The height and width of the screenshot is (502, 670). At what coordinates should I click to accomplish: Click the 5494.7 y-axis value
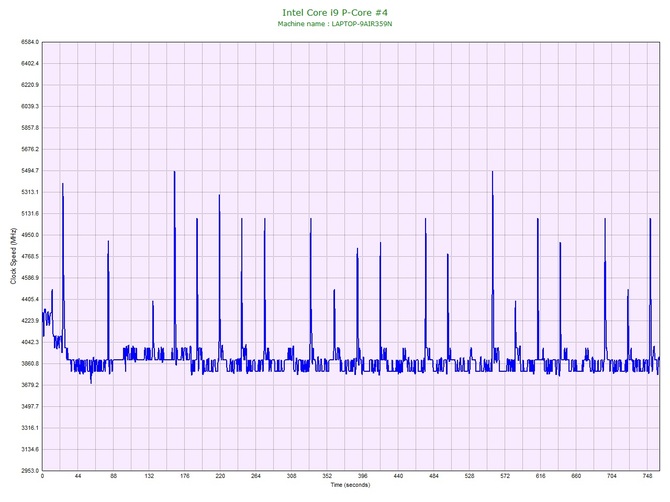[x=30, y=171]
